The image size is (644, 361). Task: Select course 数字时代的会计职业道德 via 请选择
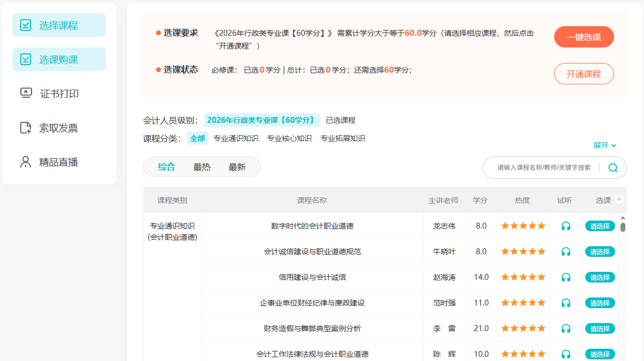600,226
